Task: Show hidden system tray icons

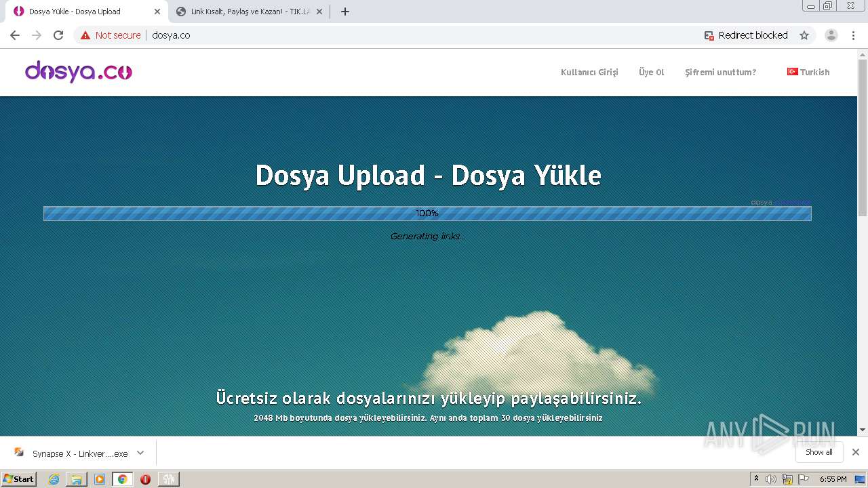Action: [x=756, y=479]
